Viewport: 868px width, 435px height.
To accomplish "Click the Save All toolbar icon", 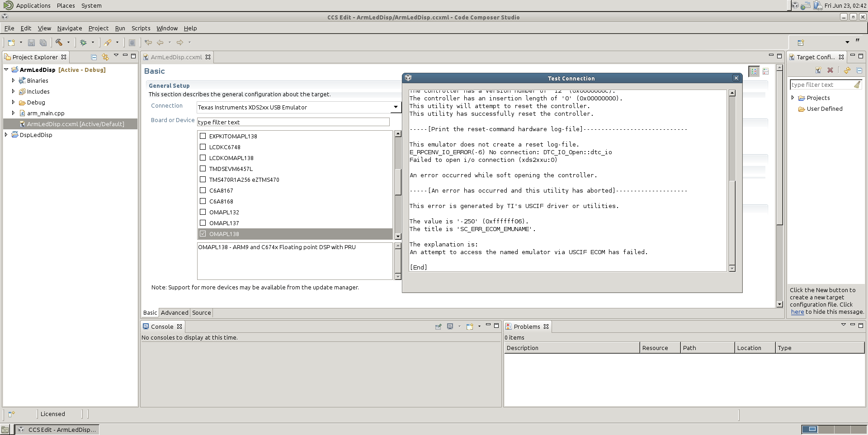I will click(43, 43).
